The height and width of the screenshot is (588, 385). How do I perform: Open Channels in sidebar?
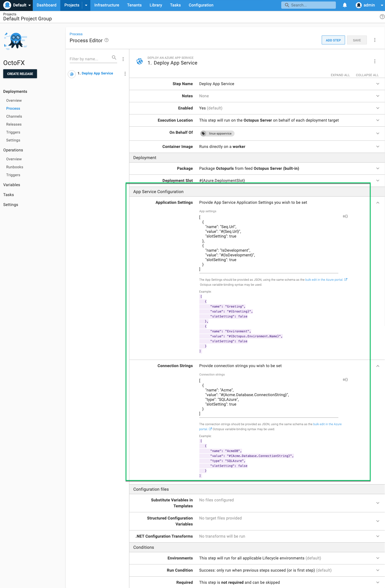pos(14,116)
